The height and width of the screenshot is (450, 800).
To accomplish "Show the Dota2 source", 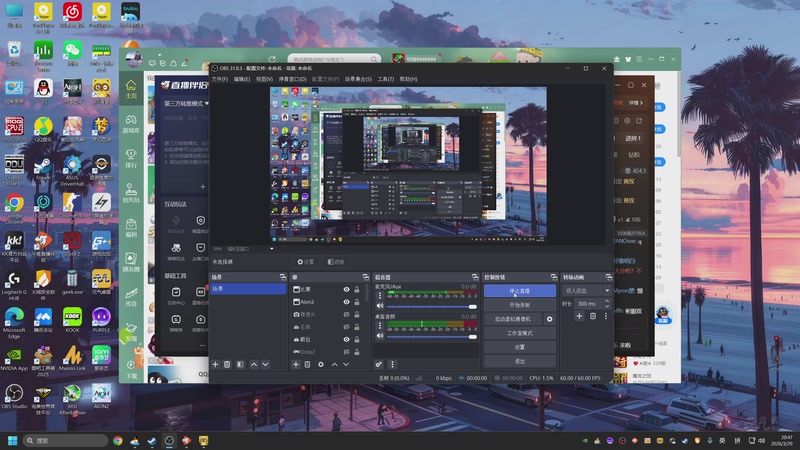I will coord(346,352).
